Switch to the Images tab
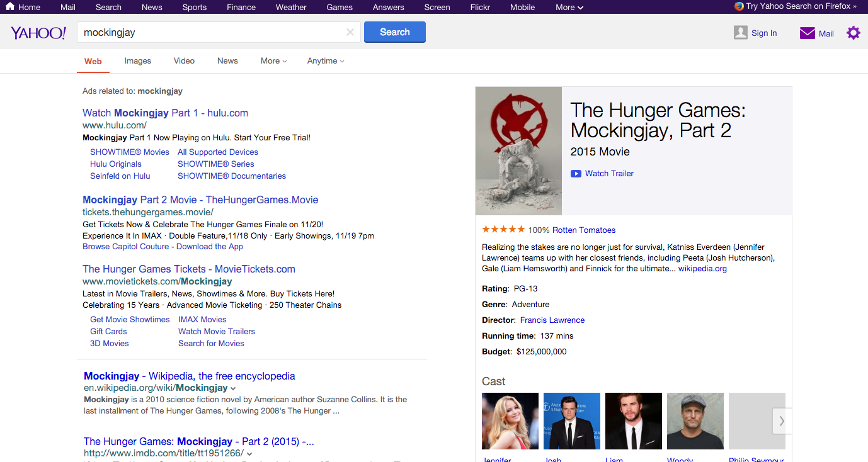Screen dimensions: 868x462 (x=138, y=61)
